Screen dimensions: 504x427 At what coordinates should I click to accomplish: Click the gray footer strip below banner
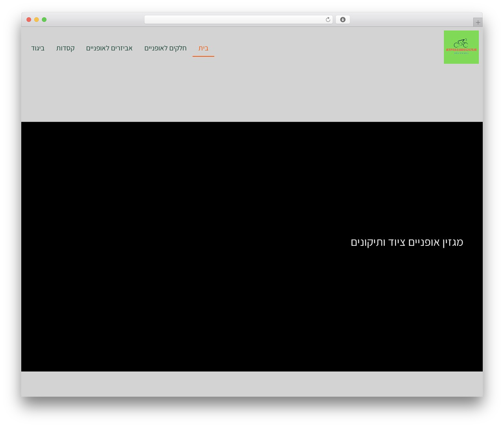pyautogui.click(x=252, y=384)
